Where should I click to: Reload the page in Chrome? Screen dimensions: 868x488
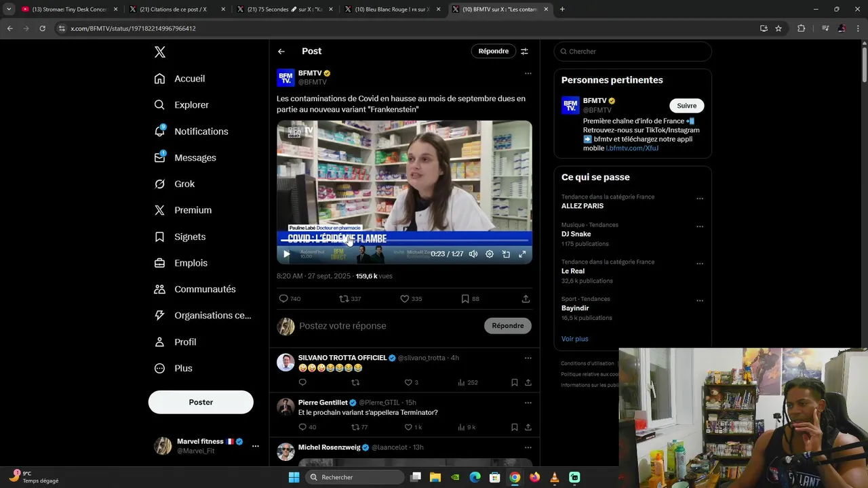click(42, 28)
